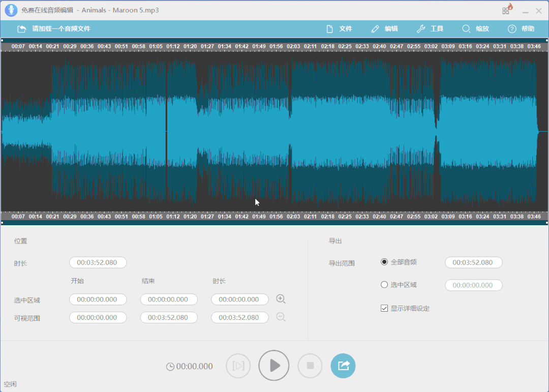
Task: Click the app microphone logo icon
Action: pyautogui.click(x=11, y=10)
